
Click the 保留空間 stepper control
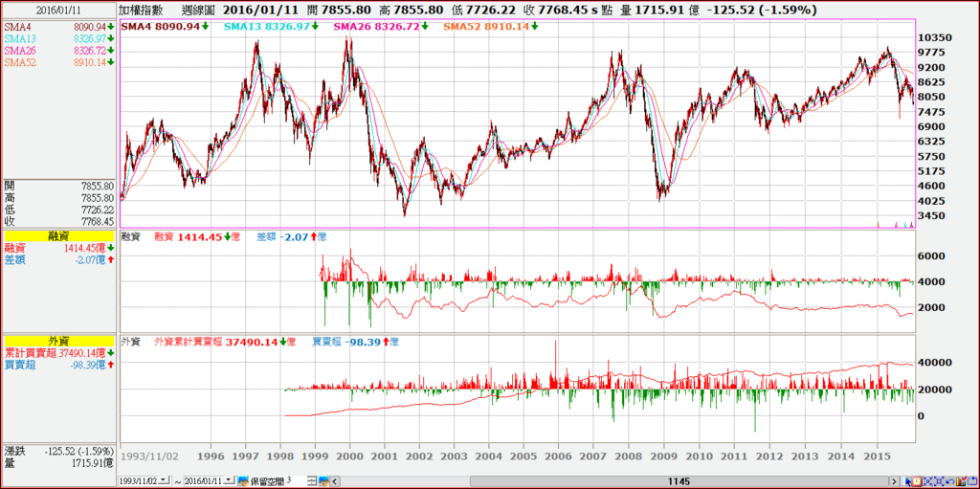pyautogui.click(x=313, y=481)
